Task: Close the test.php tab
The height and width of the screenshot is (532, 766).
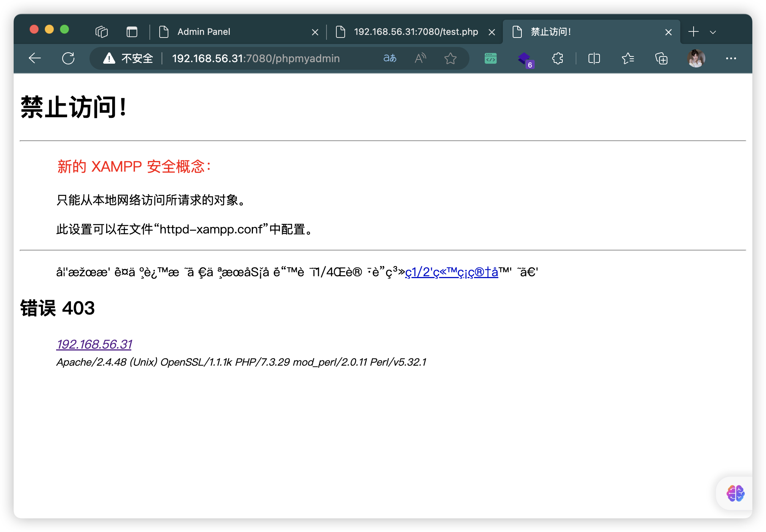Action: click(492, 32)
